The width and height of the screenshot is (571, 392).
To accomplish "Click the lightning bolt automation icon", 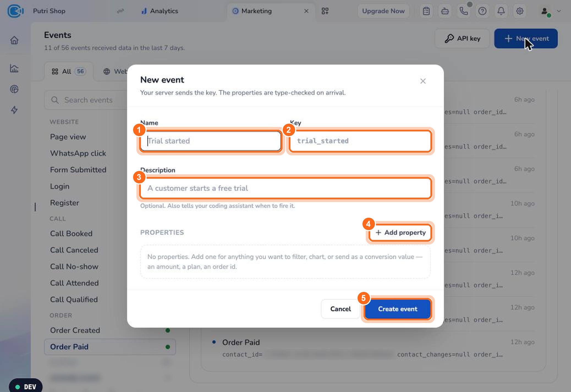I will pyautogui.click(x=14, y=110).
